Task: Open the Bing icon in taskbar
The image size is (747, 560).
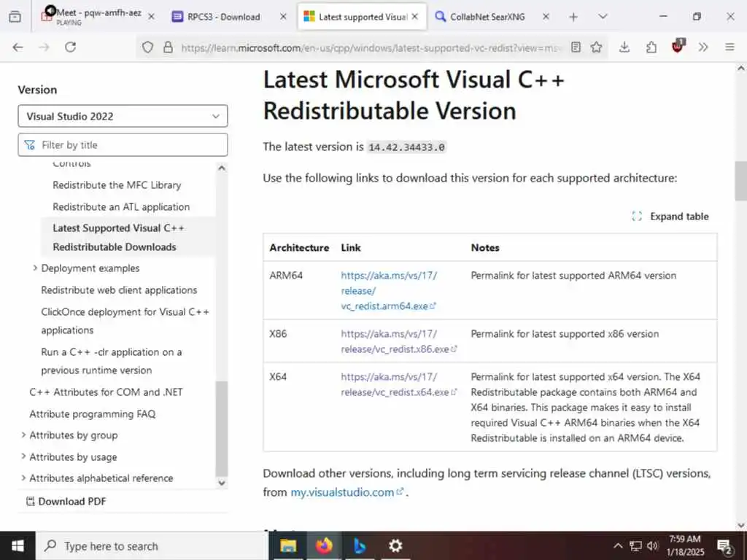Action: [360, 545]
